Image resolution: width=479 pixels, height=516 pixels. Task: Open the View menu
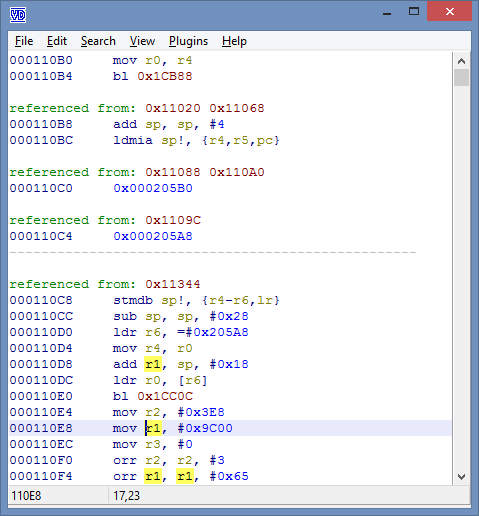142,41
